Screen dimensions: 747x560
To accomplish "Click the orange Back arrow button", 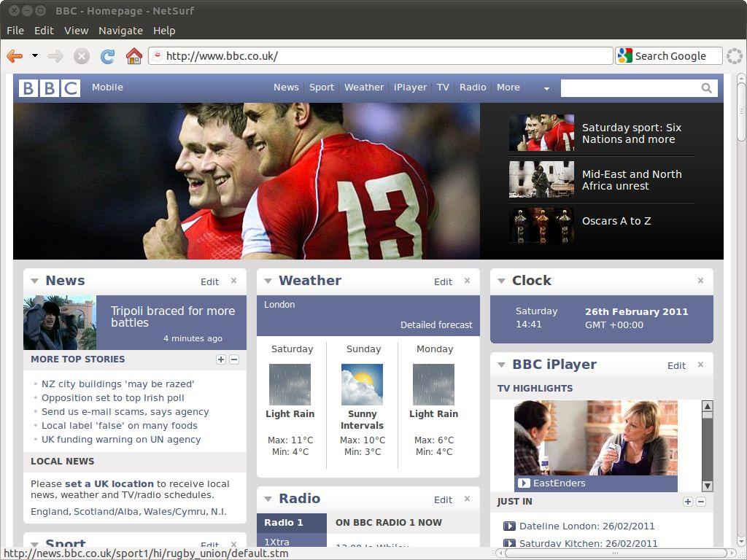I will (x=15, y=56).
